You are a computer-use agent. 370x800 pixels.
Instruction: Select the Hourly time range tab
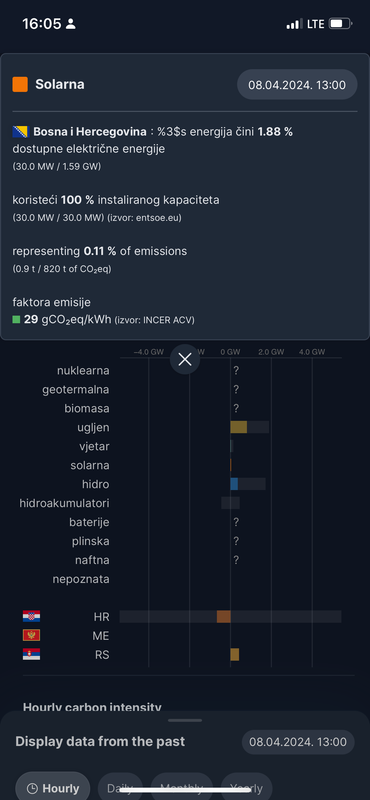(53, 786)
